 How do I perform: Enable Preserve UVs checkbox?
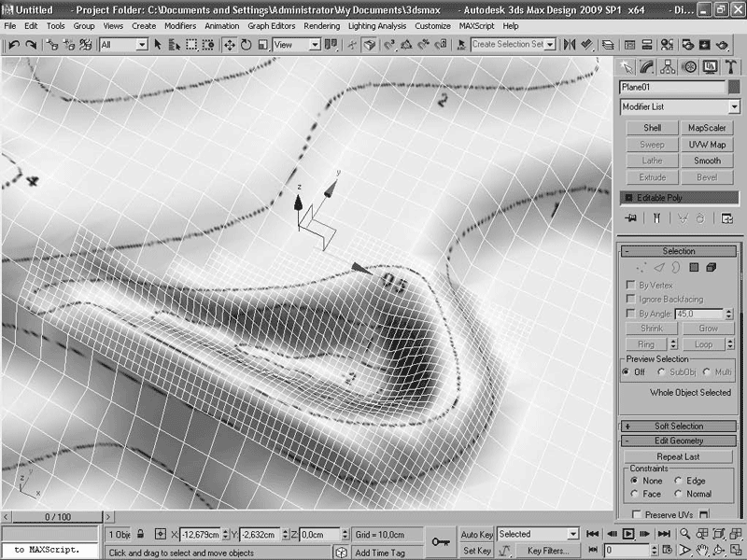[636, 514]
